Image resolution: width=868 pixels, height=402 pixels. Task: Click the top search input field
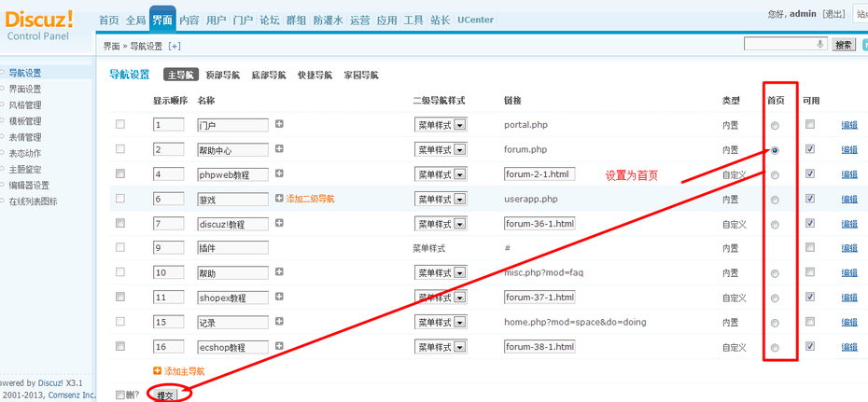(786, 44)
